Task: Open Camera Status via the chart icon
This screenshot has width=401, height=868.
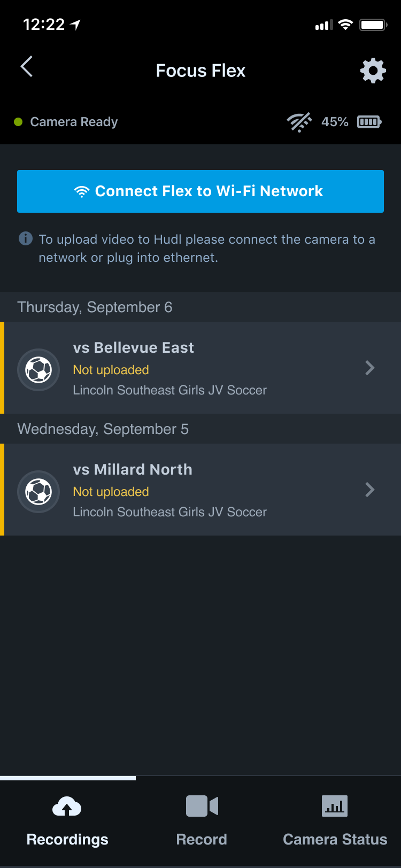Action: click(x=334, y=806)
